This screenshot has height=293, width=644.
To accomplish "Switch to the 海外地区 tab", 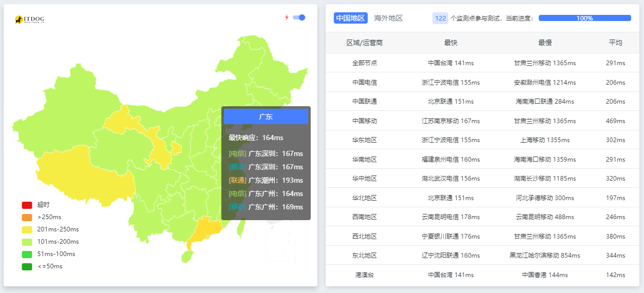I will [x=388, y=18].
